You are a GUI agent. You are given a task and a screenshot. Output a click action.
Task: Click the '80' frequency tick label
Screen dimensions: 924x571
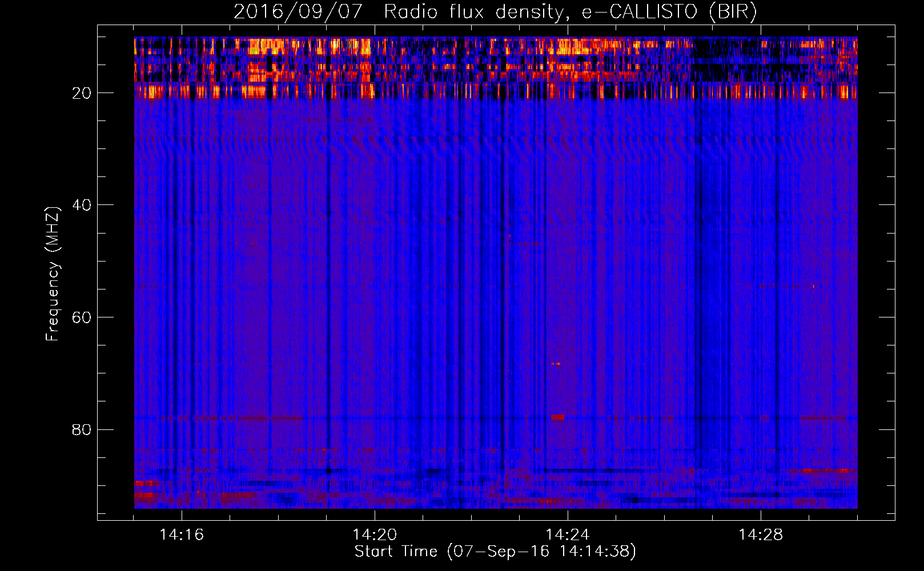click(x=82, y=429)
